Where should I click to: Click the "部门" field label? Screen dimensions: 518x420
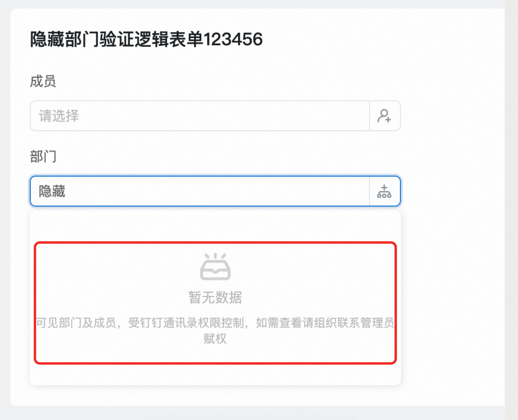tap(43, 157)
